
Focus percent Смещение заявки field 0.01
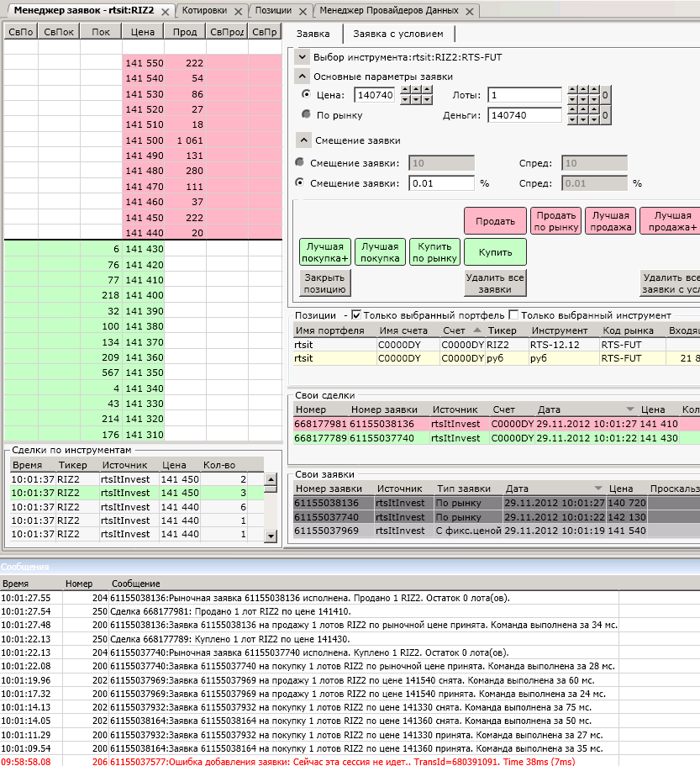click(x=441, y=183)
